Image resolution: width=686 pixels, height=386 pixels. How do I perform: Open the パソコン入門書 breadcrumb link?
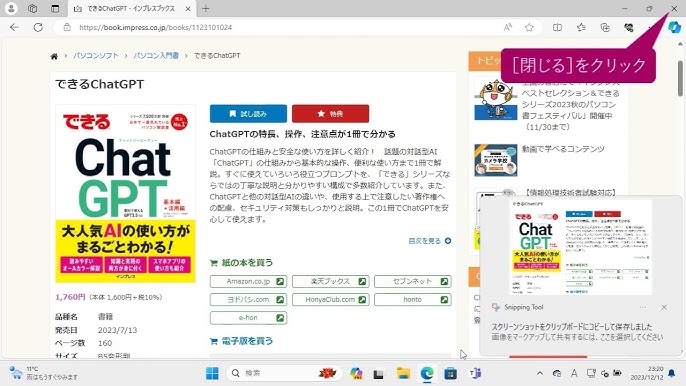[156, 56]
